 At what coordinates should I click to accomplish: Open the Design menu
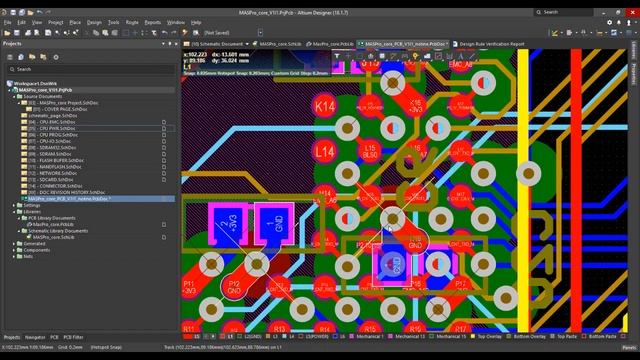tap(94, 22)
